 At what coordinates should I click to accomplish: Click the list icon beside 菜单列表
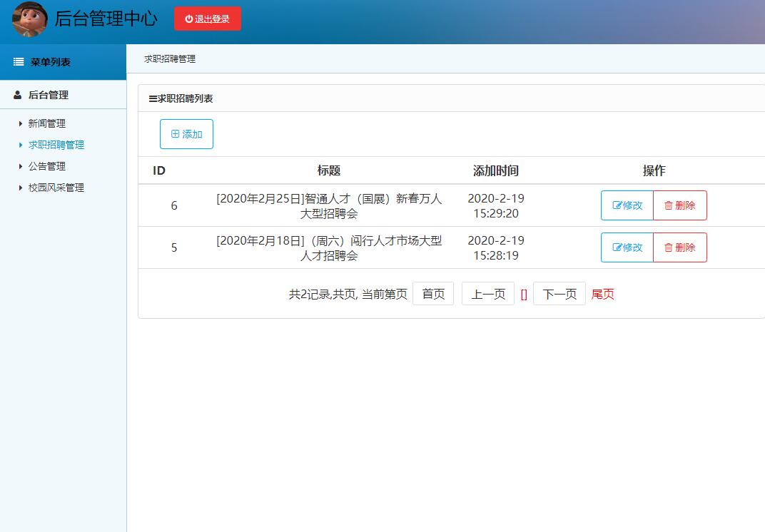19,62
